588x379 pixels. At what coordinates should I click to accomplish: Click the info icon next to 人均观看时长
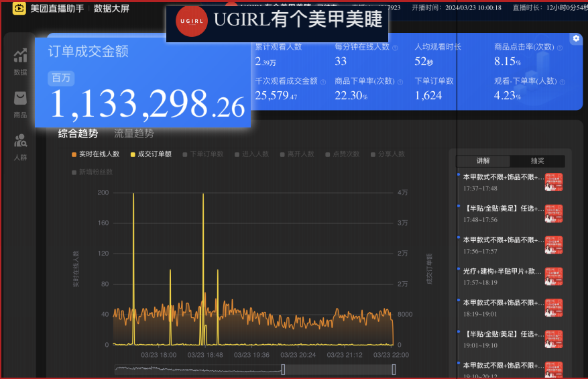tap(467, 48)
